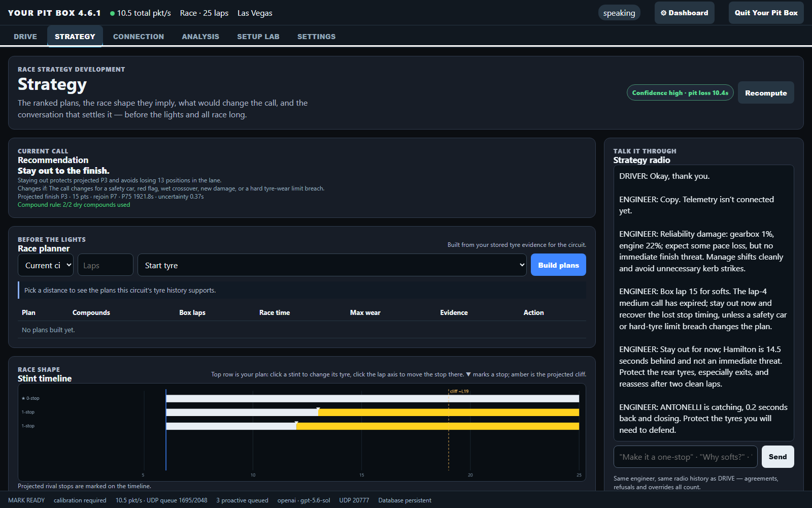812x508 pixels.
Task: Click lap 20 on timeline axis
Action: (470, 475)
